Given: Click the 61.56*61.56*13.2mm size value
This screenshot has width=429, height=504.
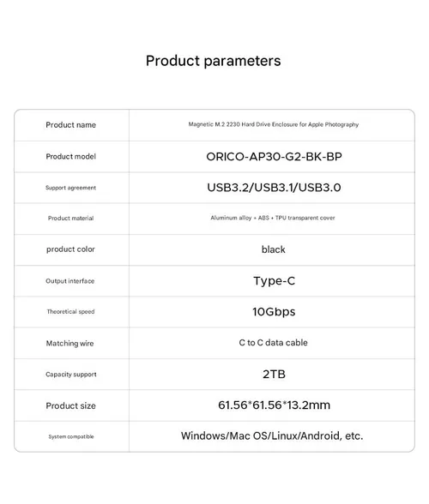Looking at the screenshot, I should point(274,405).
